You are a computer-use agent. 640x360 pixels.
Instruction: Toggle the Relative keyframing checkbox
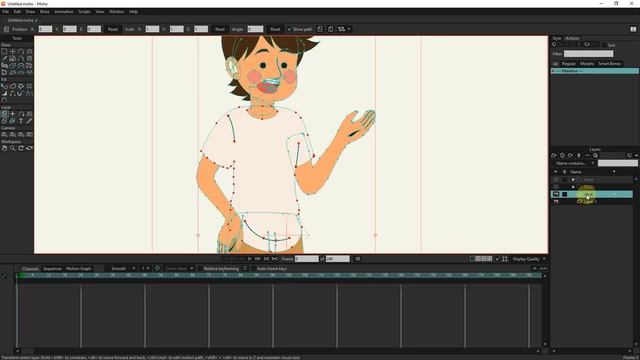200,269
